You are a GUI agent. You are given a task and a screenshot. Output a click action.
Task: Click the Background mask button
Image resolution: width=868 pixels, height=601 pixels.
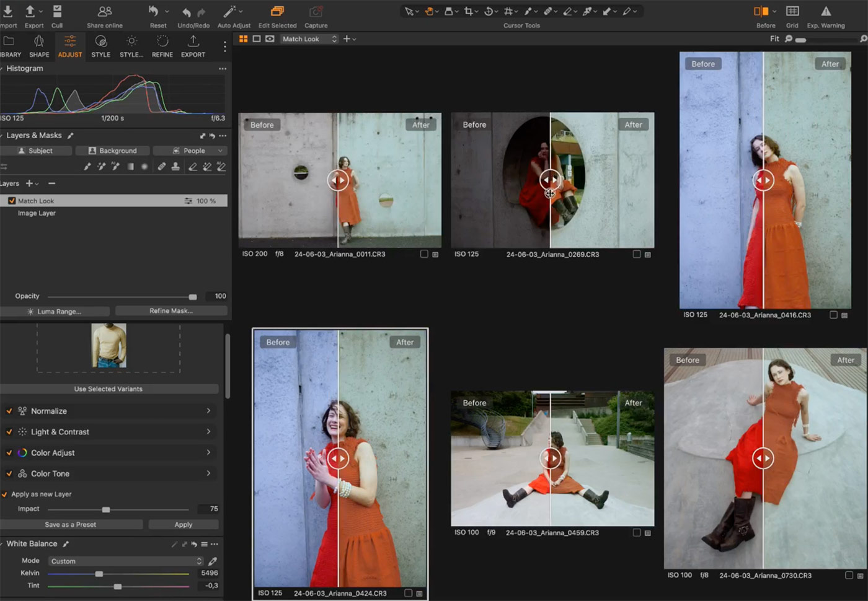click(112, 151)
